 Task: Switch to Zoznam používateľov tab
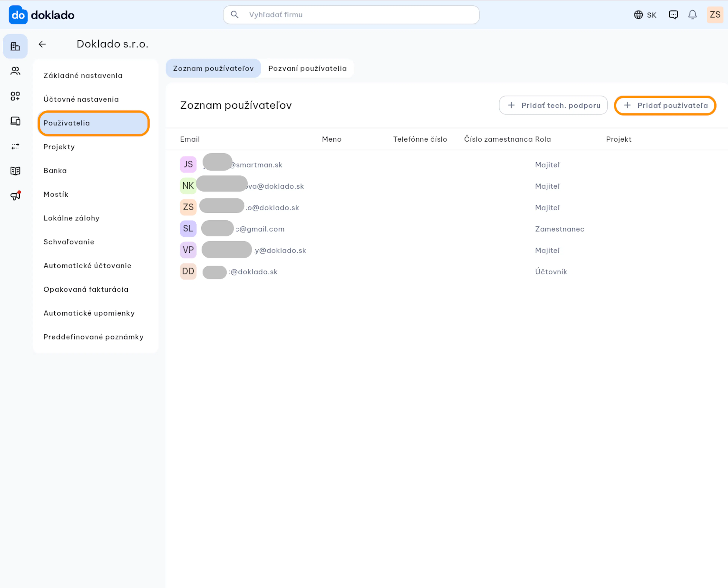pyautogui.click(x=213, y=68)
